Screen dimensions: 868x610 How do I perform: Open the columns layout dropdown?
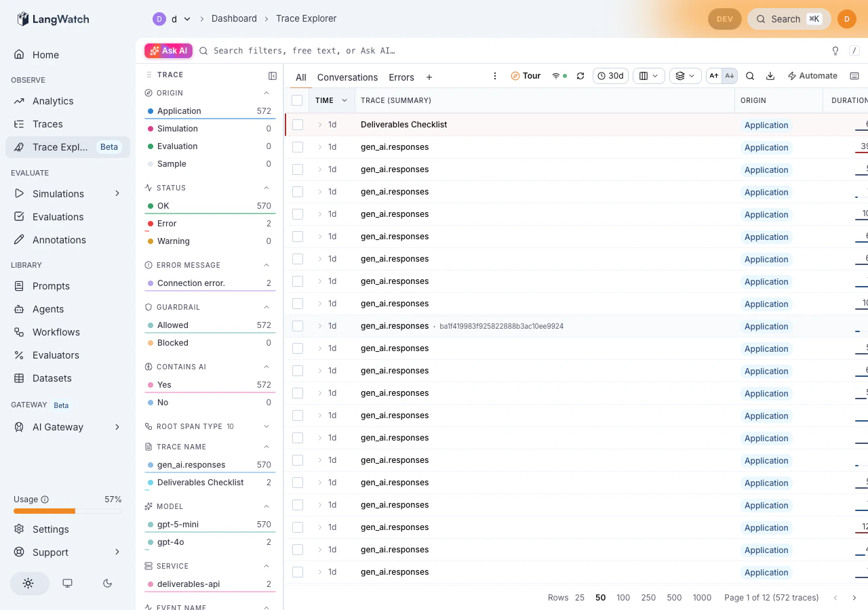[649, 76]
